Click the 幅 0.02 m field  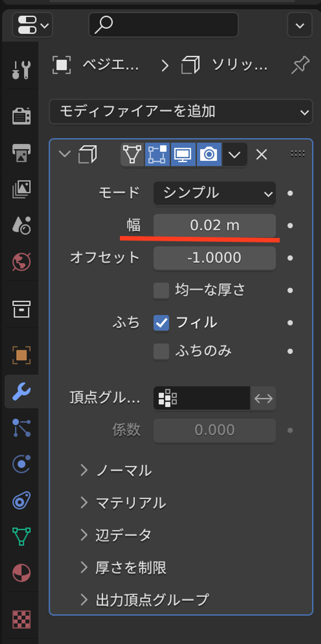coord(215,225)
